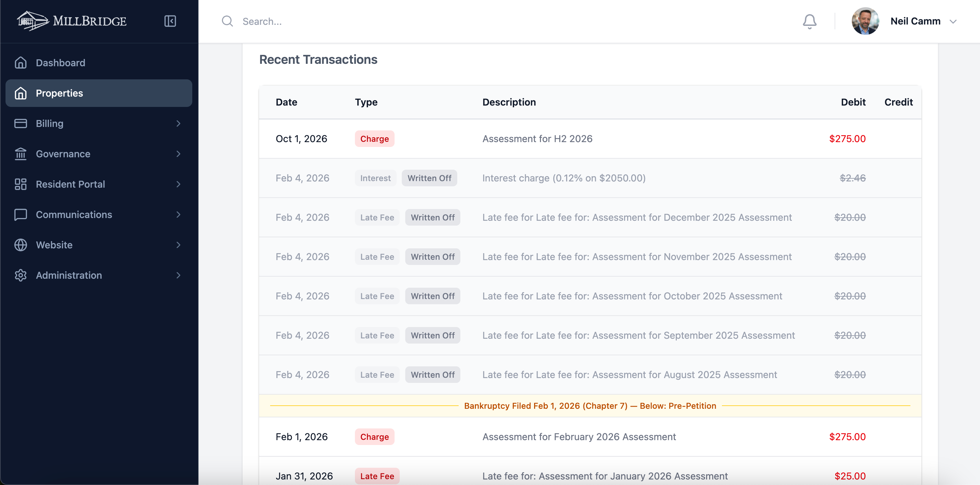Click Written Off badge on Interest row
The height and width of the screenshot is (485, 980).
coord(429,178)
